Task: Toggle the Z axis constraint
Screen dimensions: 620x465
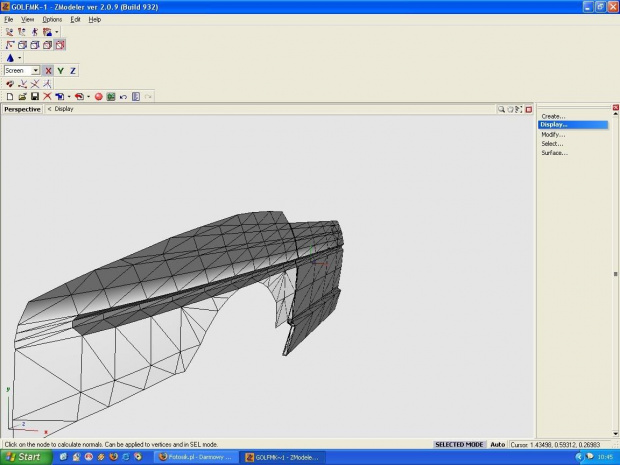Action: [x=73, y=71]
